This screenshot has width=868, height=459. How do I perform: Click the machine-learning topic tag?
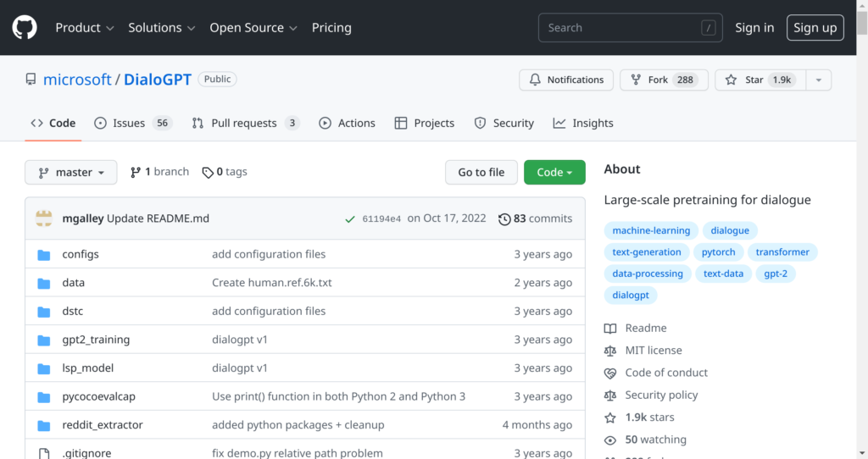point(651,230)
